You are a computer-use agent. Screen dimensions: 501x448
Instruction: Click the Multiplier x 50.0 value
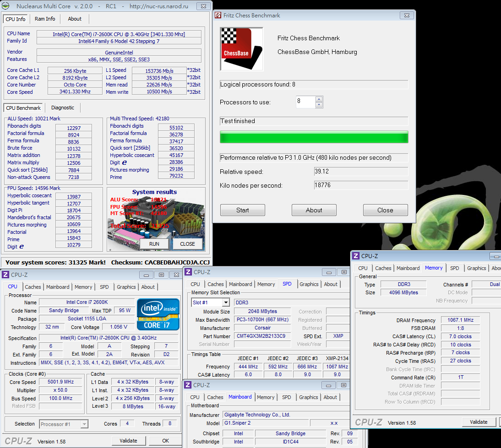pos(60,390)
